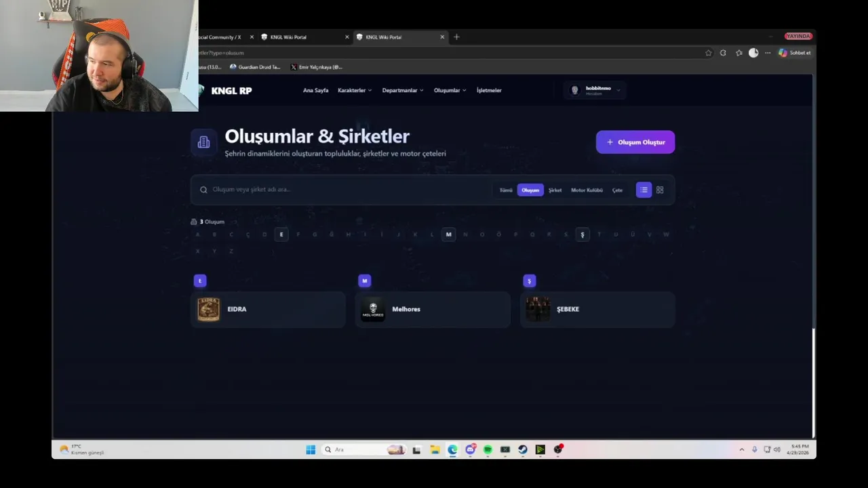Screen dimensions: 868x488
Task: Filter by Şirket category
Action: click(x=555, y=190)
